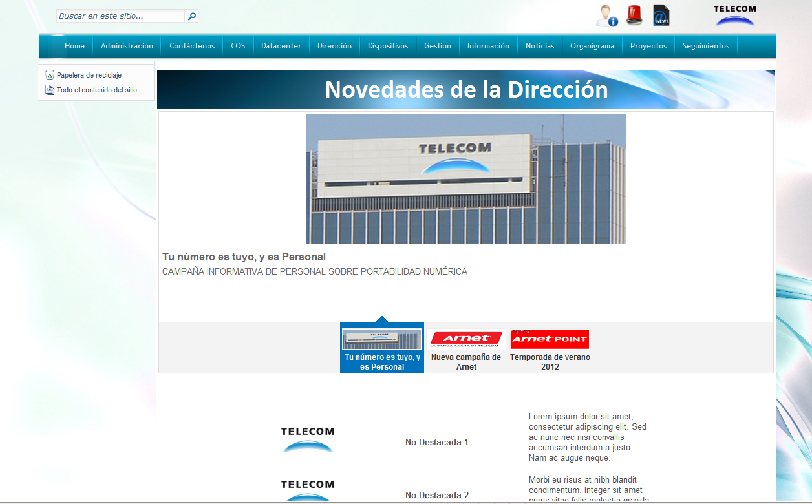Select Organigrama in the navigation bar
Viewport: 812px width, 504px height.
point(592,46)
